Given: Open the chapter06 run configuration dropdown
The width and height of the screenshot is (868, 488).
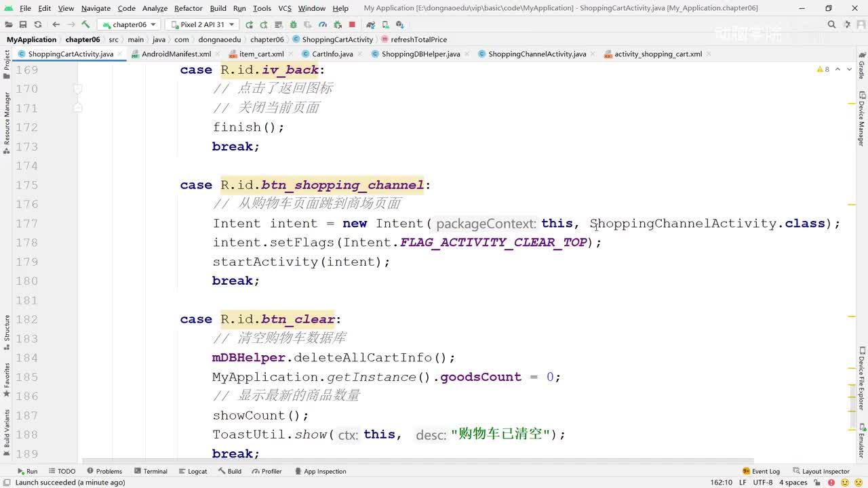Looking at the screenshot, I should [129, 24].
